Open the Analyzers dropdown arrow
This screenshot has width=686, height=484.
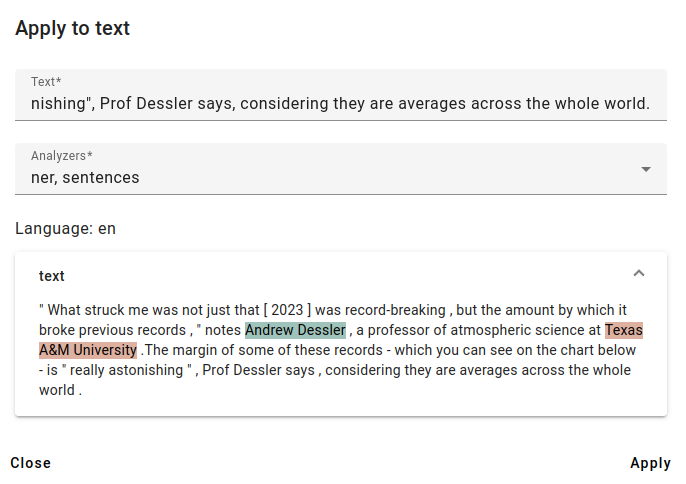pos(646,169)
